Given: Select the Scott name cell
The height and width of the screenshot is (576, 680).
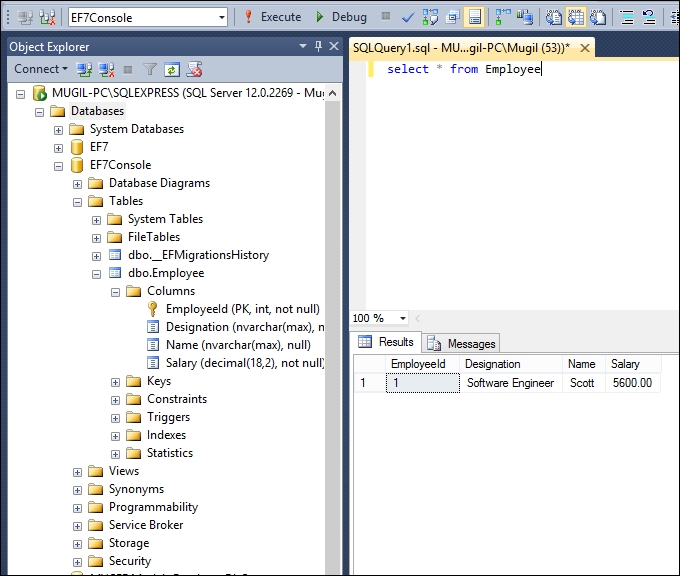Looking at the screenshot, I should coord(584,383).
